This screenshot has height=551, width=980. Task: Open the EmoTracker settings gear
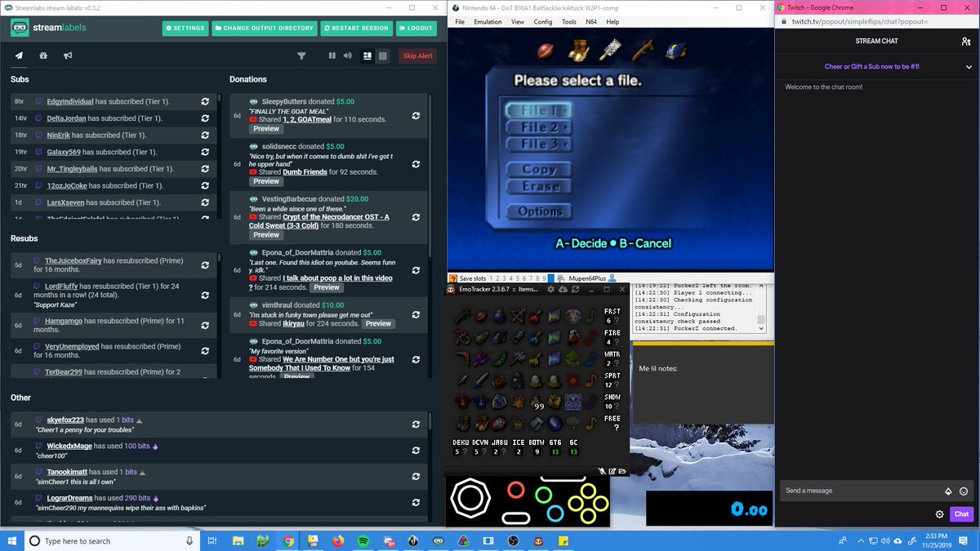[551, 289]
